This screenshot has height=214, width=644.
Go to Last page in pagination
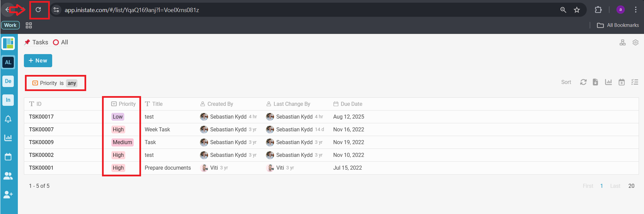pyautogui.click(x=615, y=186)
